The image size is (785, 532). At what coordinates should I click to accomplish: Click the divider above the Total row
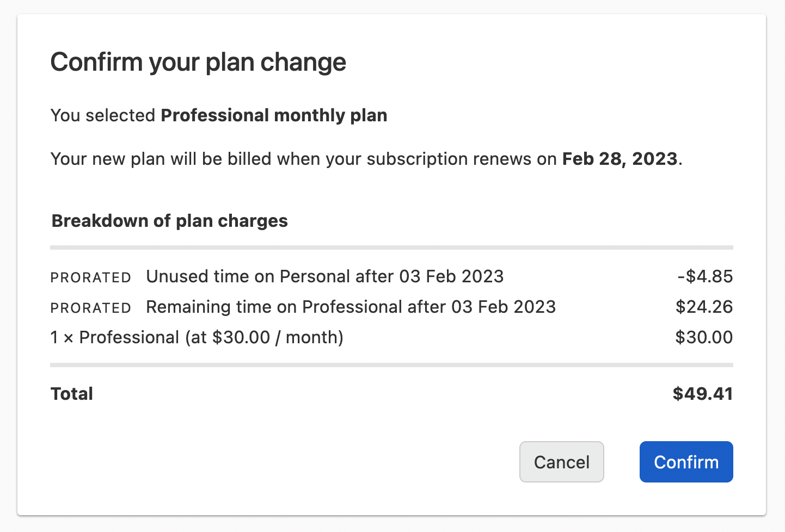click(x=391, y=365)
